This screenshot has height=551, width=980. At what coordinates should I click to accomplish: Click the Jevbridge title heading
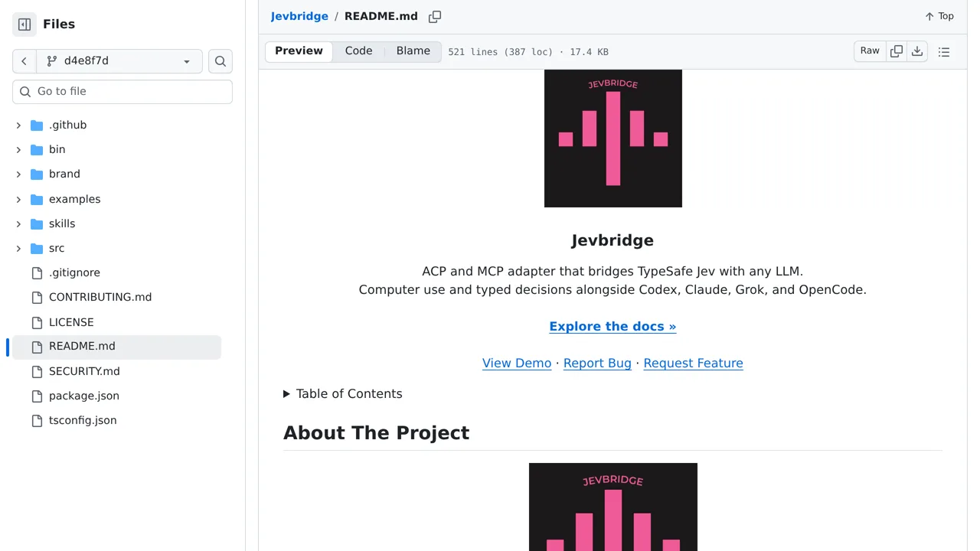[x=612, y=240]
